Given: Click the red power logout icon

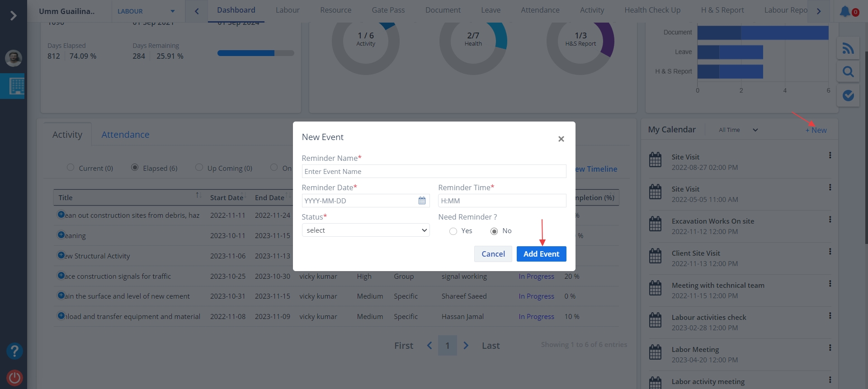Looking at the screenshot, I should coord(14,377).
